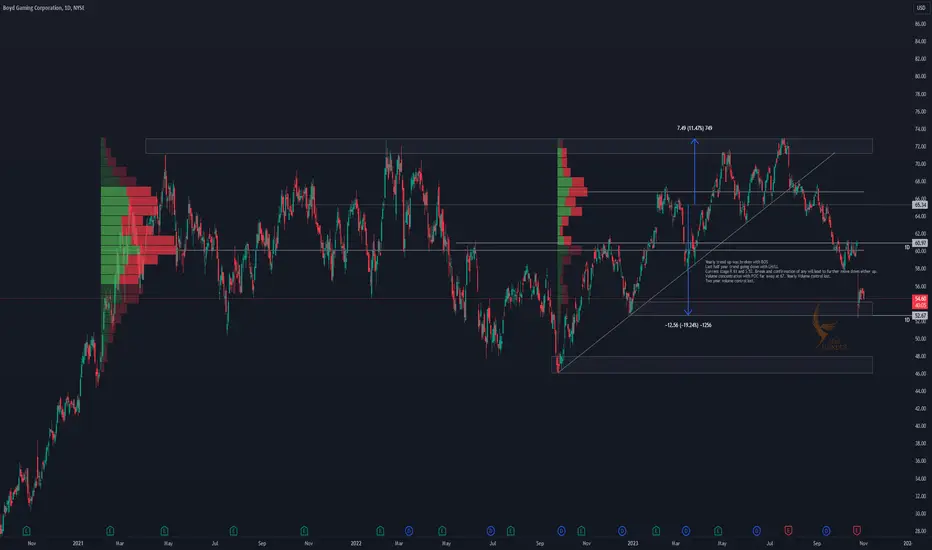Open the earnings marker just before Mar 2021

(x=110, y=530)
